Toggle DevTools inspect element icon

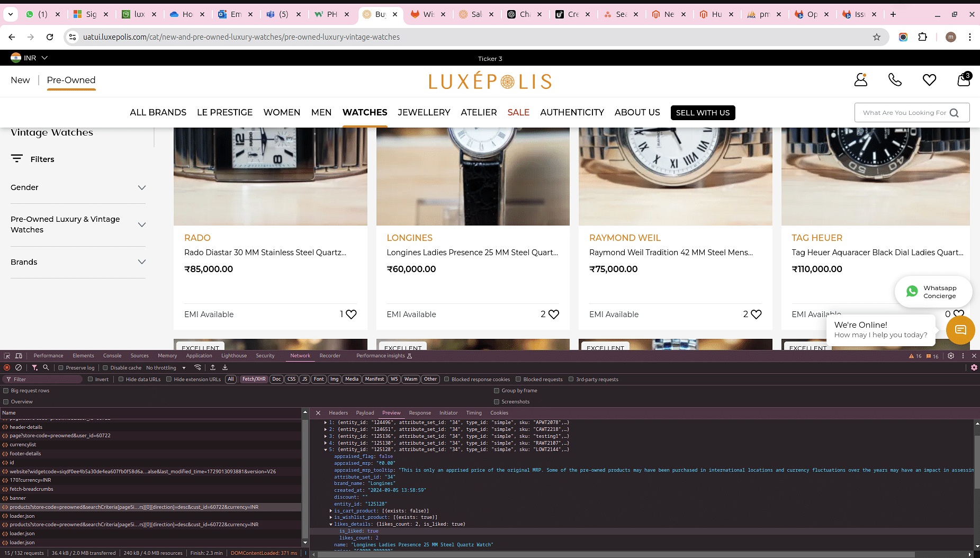(x=7, y=356)
